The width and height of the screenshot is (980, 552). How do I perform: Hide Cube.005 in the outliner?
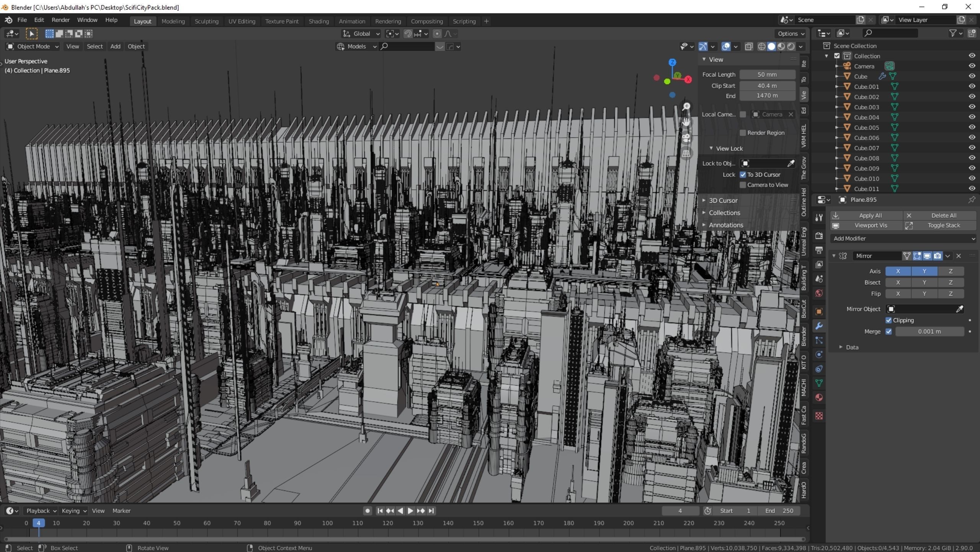click(x=972, y=127)
